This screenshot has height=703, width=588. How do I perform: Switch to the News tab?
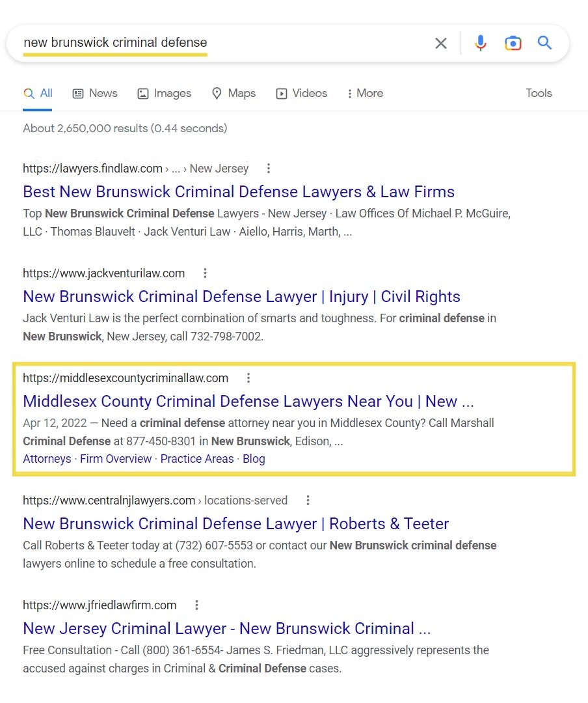coord(95,93)
